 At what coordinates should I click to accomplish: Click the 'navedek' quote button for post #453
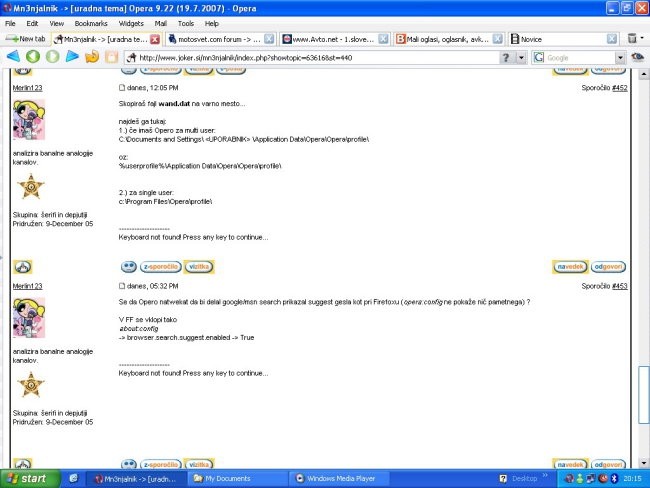pyautogui.click(x=569, y=267)
